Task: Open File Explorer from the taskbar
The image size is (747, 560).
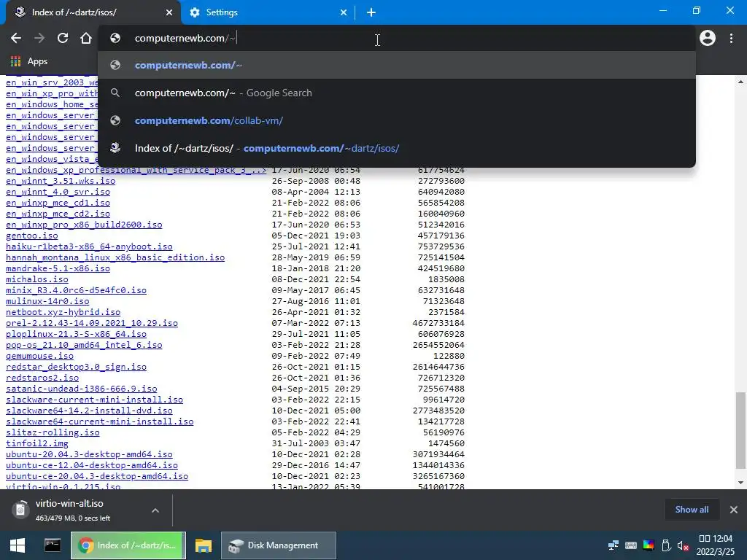Action: coord(204,545)
